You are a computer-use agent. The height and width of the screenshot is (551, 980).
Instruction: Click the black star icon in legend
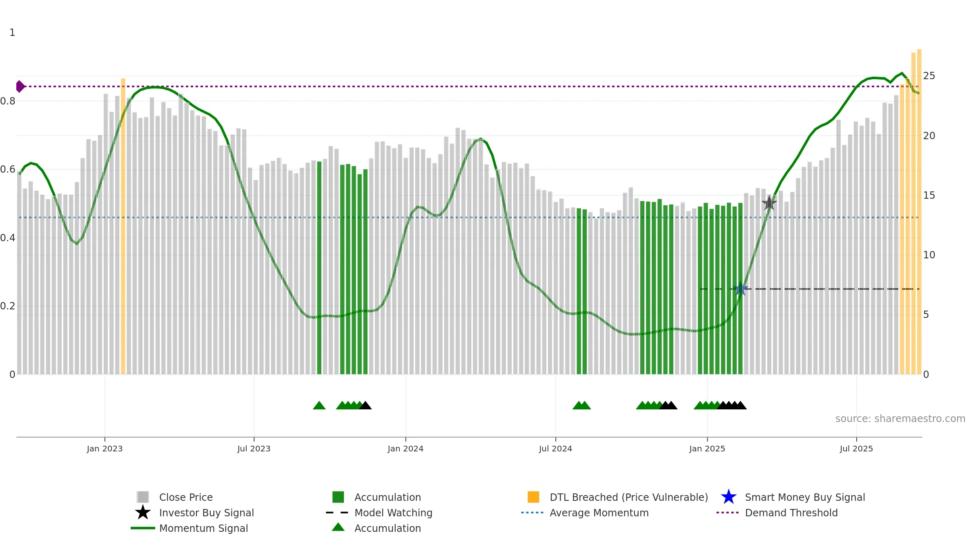tap(143, 513)
